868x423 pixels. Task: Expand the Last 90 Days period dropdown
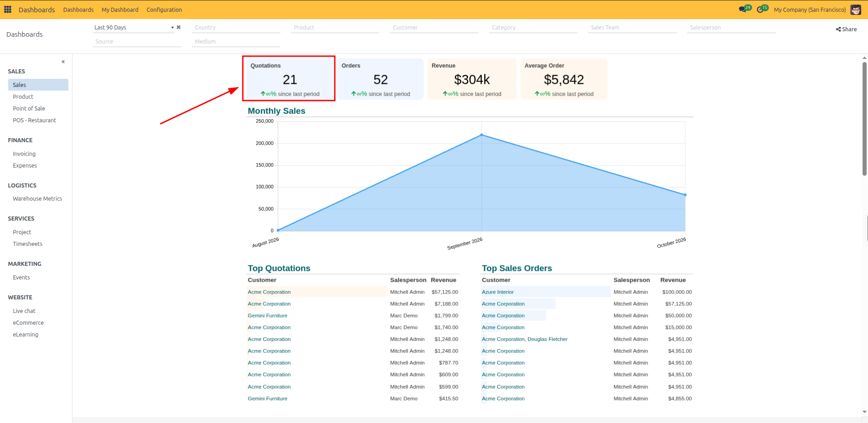click(134, 28)
